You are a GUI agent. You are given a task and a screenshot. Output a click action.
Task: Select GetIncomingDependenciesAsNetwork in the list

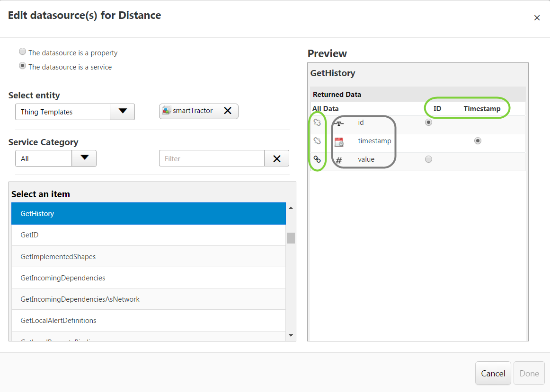click(x=149, y=299)
